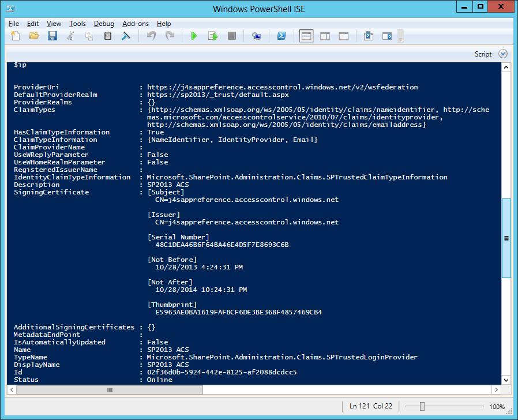The width and height of the screenshot is (518, 420).
Task: Click the ProviderUri https URL value
Action: pyautogui.click(x=283, y=87)
